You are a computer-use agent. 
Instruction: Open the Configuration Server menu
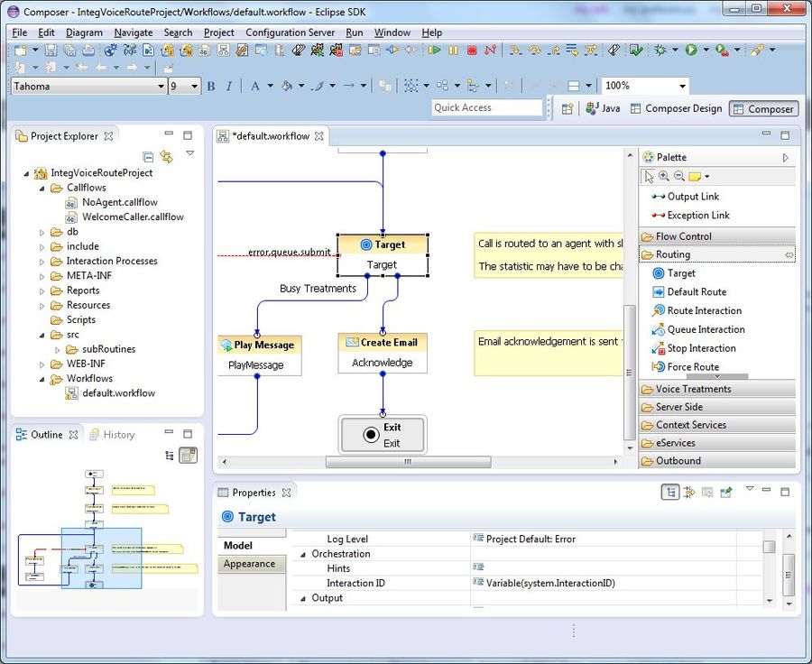pos(290,32)
